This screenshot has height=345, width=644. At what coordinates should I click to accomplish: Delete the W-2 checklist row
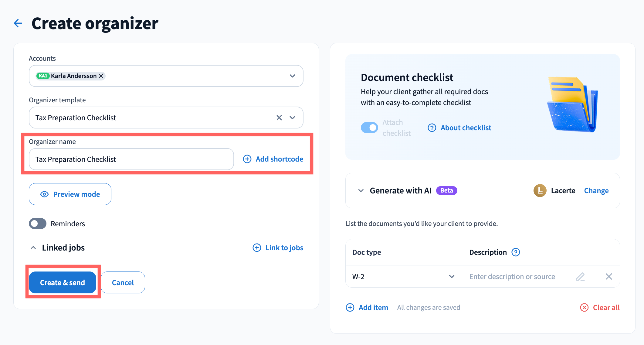coord(608,277)
